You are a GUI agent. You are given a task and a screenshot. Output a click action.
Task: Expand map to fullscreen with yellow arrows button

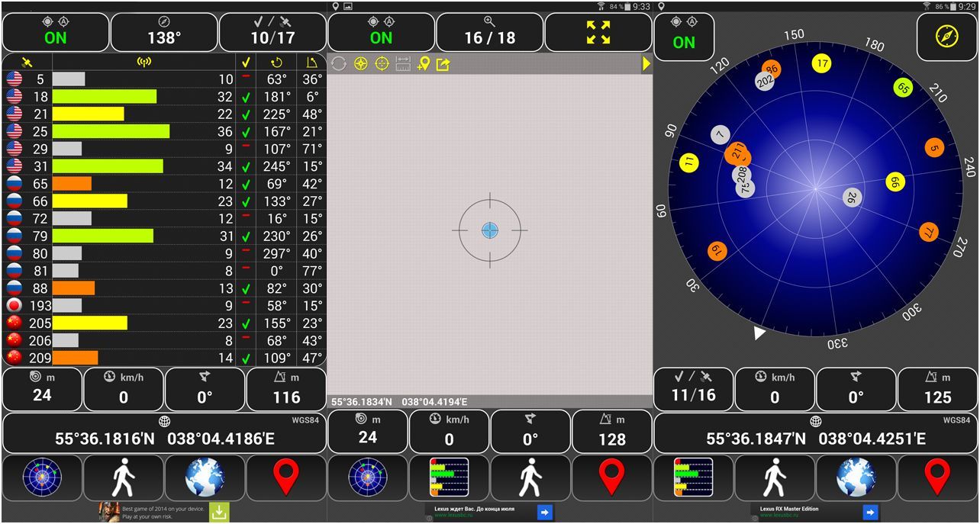[598, 32]
